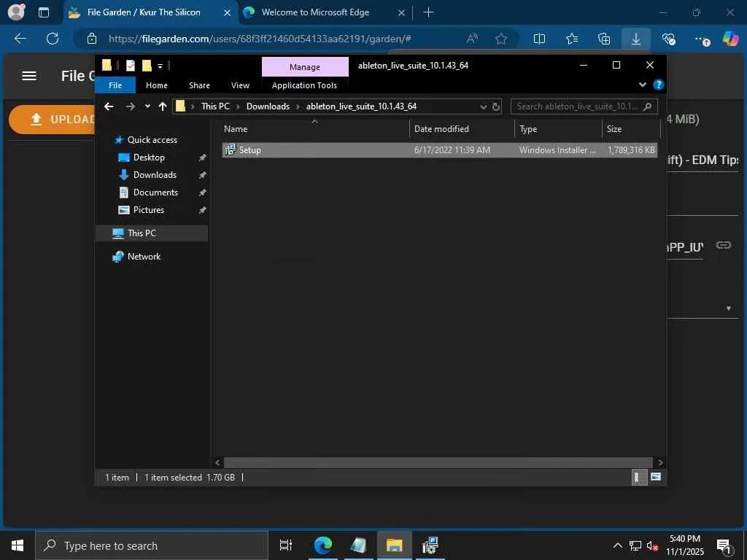
Task: Open the Share ribbon tab
Action: click(x=199, y=85)
